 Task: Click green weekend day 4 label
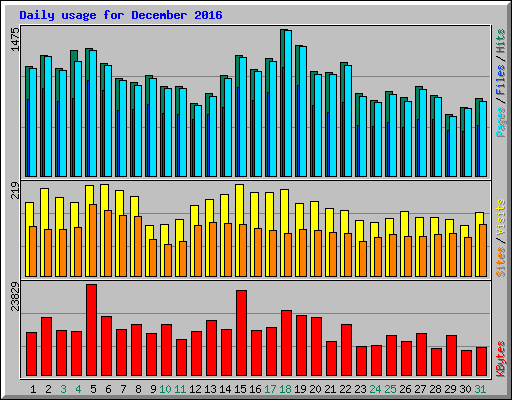tap(78, 389)
